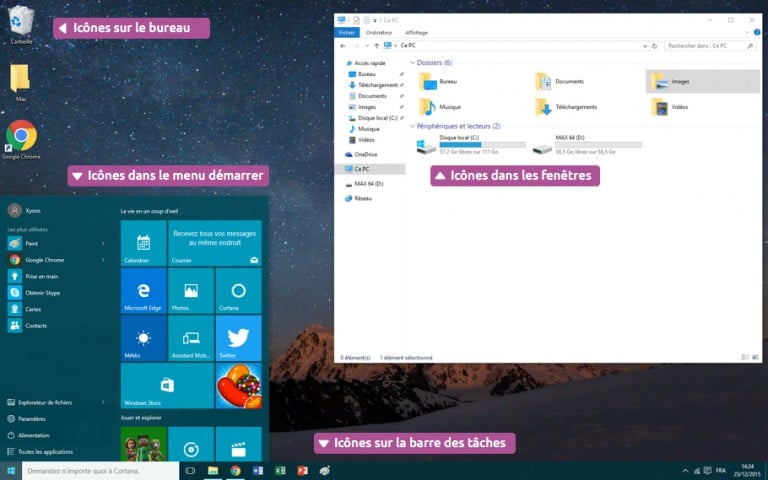Launch the Microsoft Edge tile
The width and height of the screenshot is (768, 480).
144,290
